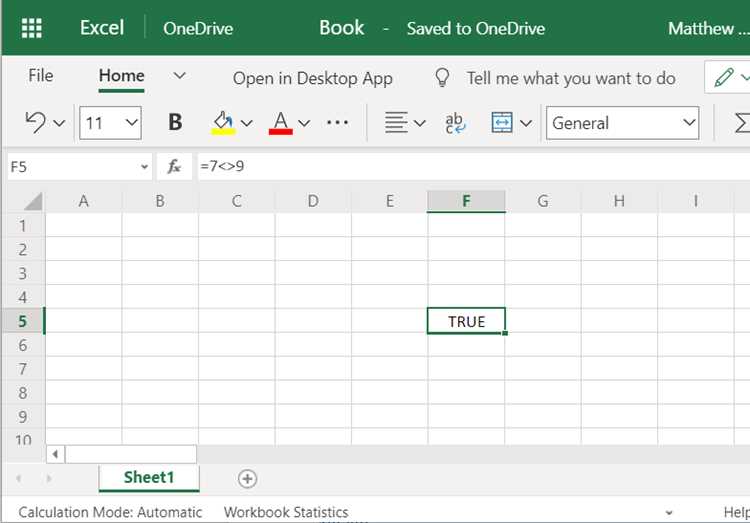This screenshot has width=750, height=523.
Task: Click Workbook Statistics in status bar
Action: 286,512
